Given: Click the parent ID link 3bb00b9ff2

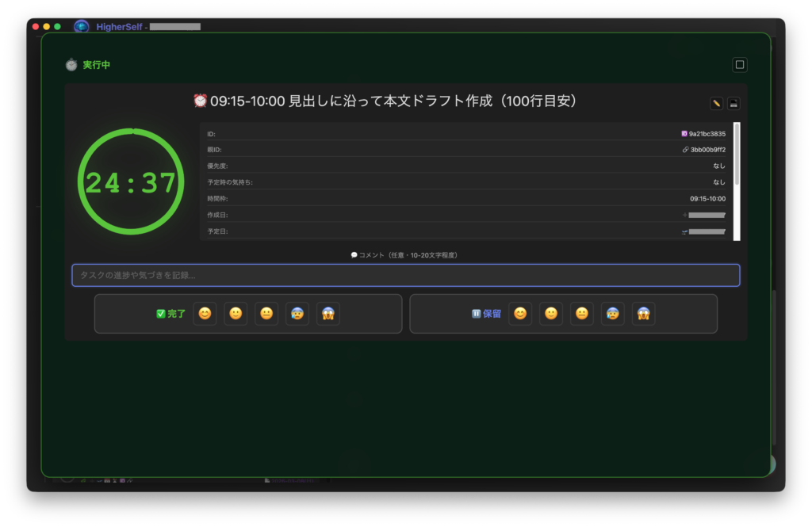Looking at the screenshot, I should tap(707, 150).
